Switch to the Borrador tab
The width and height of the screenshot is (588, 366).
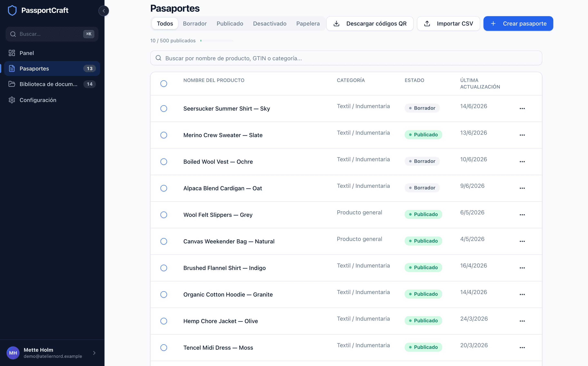click(195, 24)
